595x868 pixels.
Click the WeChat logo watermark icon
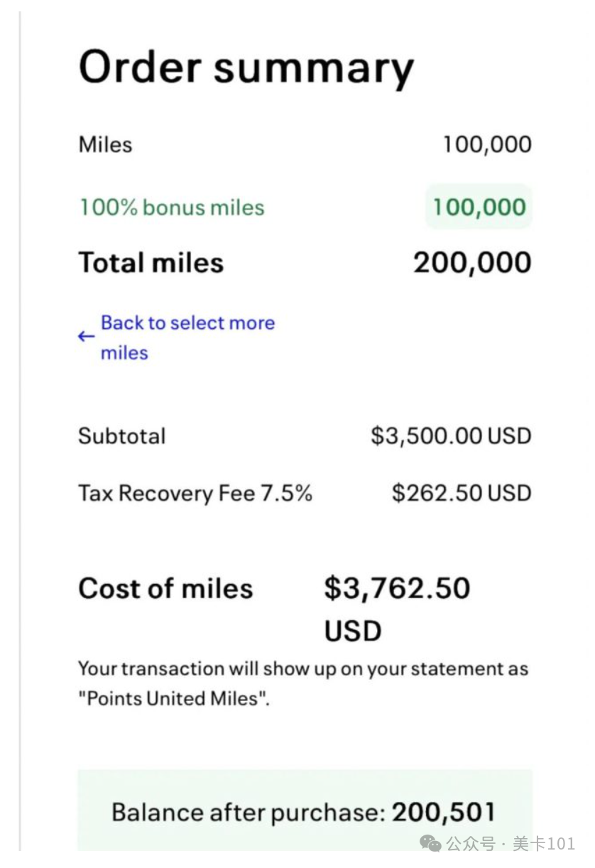coord(431,843)
